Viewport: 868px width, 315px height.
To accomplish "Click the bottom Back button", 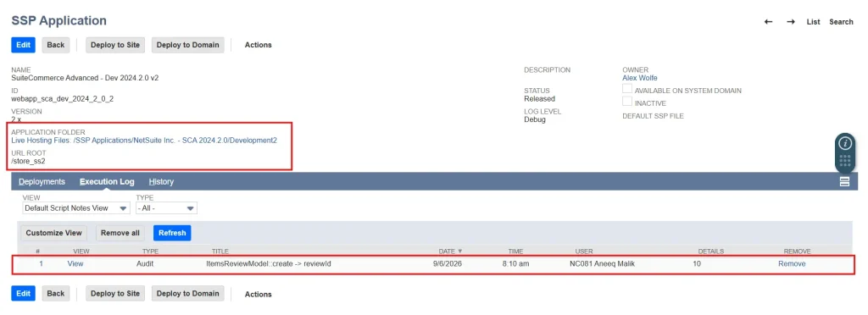I will click(55, 294).
